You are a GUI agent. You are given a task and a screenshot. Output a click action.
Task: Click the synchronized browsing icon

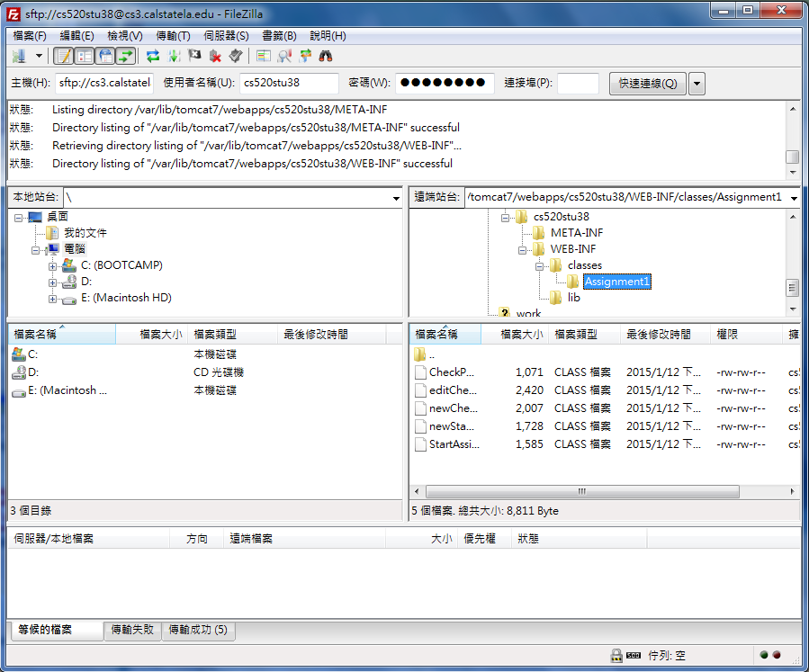(x=305, y=56)
